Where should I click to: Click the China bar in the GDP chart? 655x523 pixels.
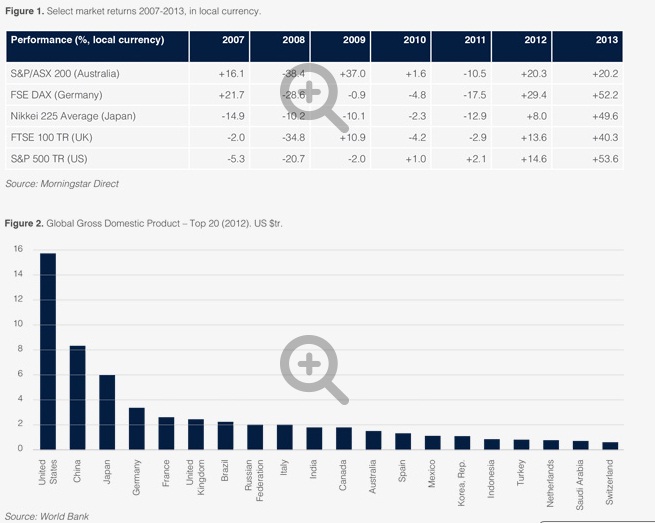tap(77, 396)
